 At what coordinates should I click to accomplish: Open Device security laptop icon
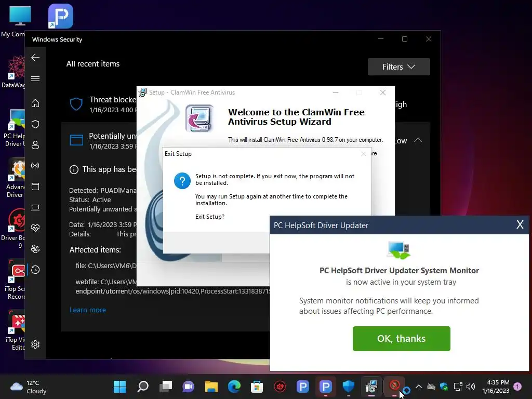tap(35, 207)
